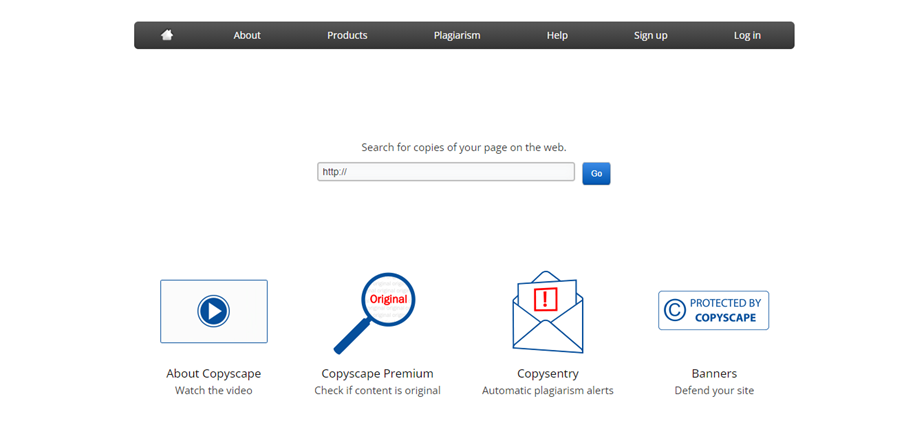The width and height of the screenshot is (923, 433).
Task: Go to the Plagiarism menu item
Action: coord(457,35)
